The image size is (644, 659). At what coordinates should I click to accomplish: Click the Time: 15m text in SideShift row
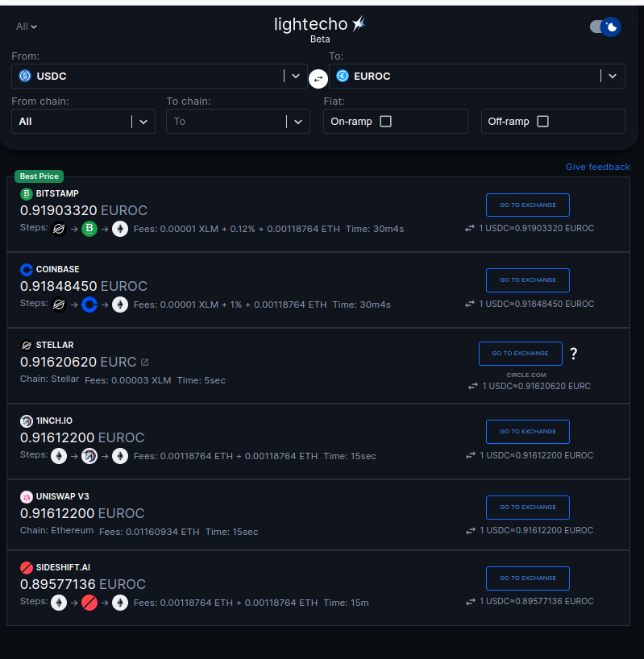click(346, 603)
